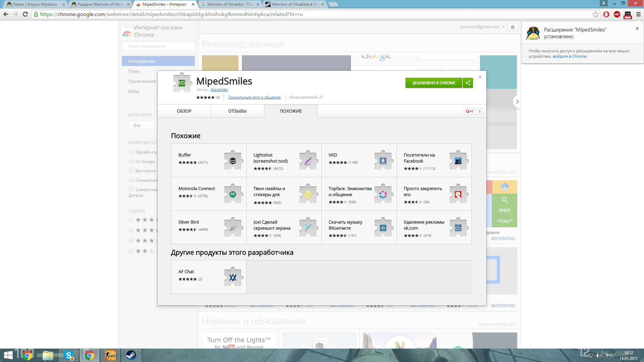Select Игры in the store sidebar

pos(134,91)
